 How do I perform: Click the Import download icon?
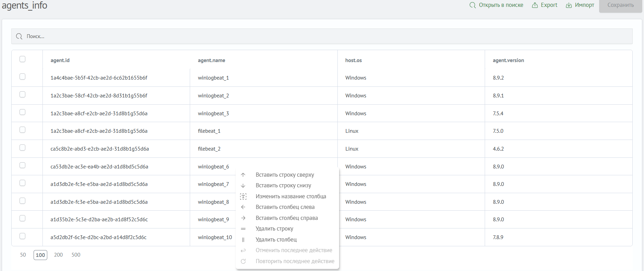coord(569,5)
